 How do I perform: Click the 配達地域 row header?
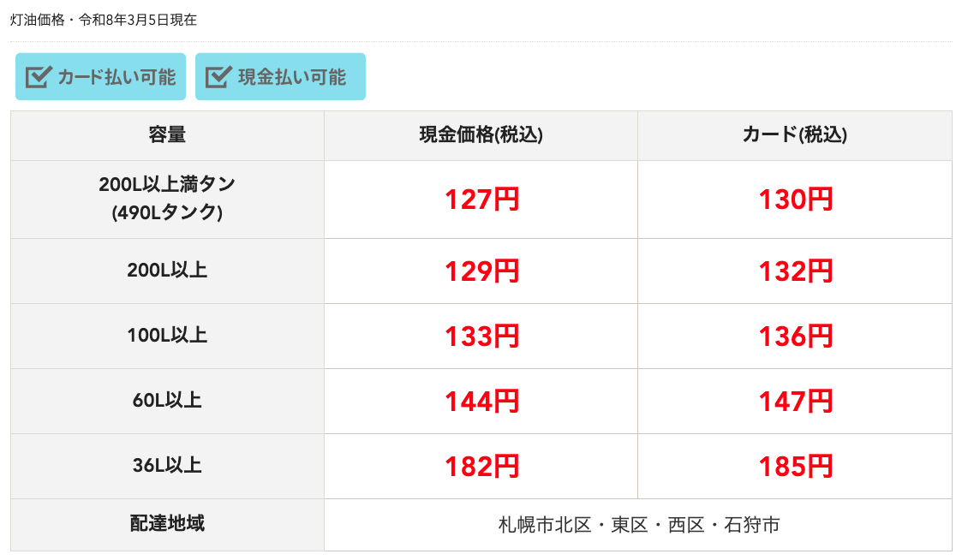(167, 523)
